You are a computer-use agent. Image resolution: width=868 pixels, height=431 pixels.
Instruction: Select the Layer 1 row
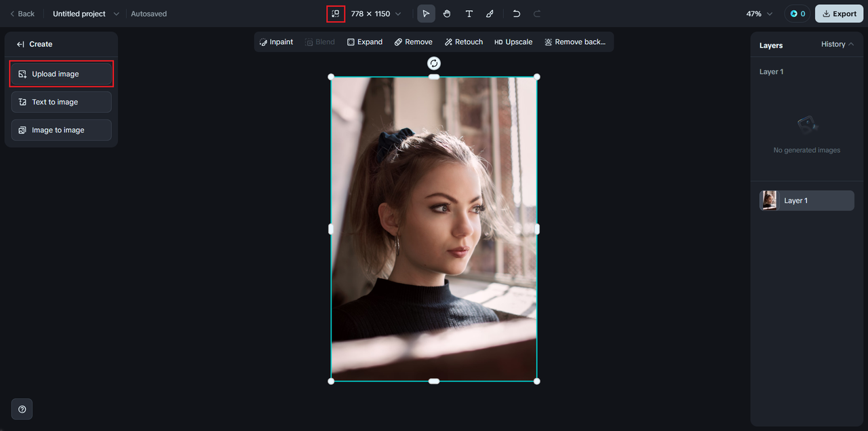coord(807,200)
